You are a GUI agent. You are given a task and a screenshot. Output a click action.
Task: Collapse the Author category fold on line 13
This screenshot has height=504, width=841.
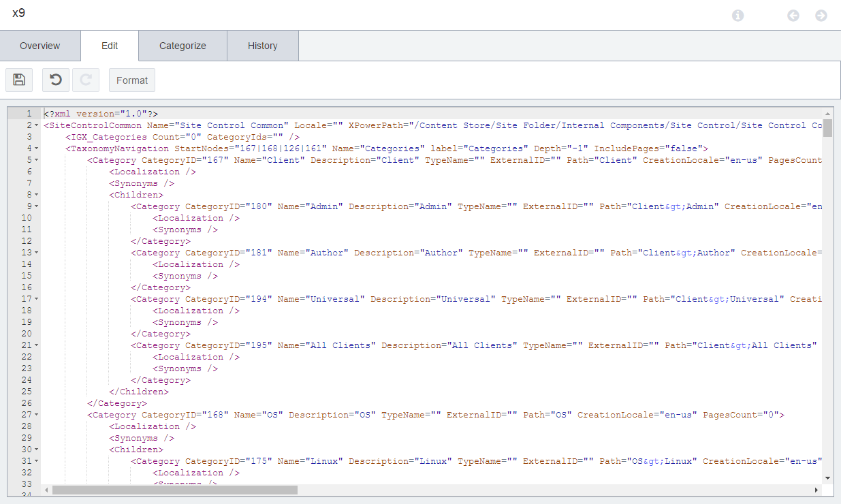(36, 253)
